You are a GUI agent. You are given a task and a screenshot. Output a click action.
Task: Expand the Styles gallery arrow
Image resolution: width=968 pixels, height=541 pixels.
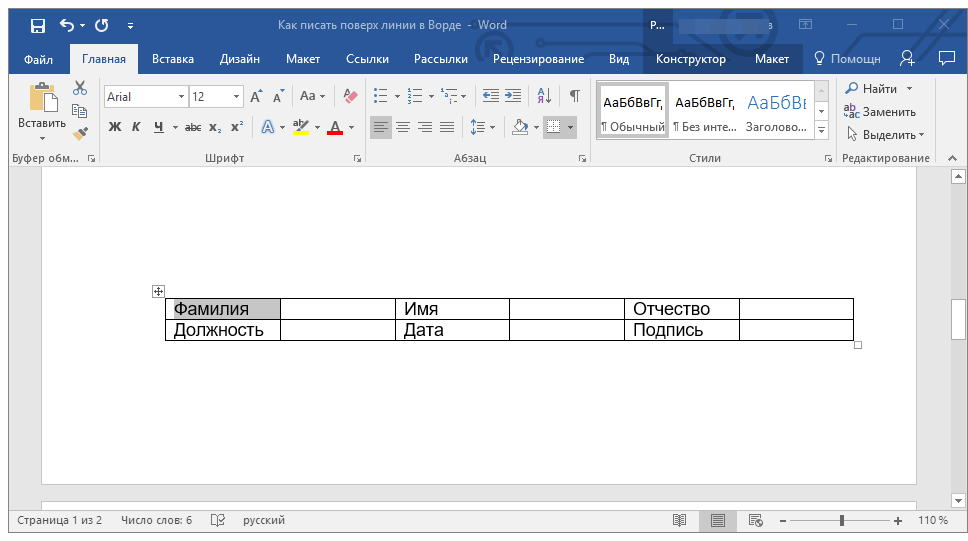[821, 131]
